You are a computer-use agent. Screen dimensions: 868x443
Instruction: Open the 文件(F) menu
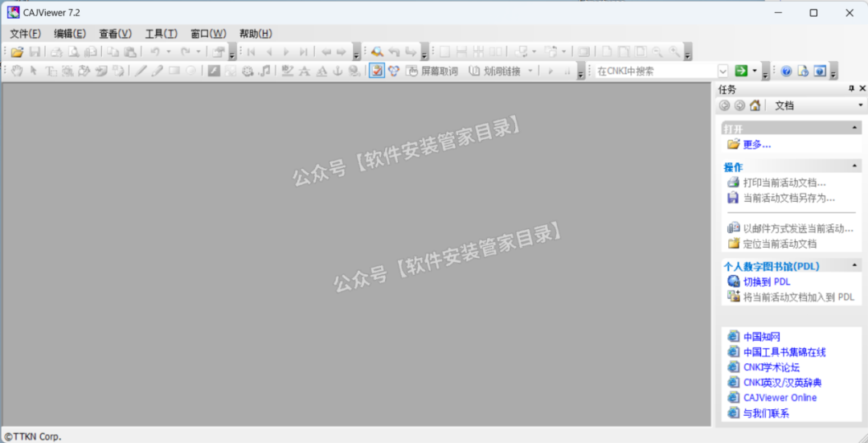click(x=26, y=34)
